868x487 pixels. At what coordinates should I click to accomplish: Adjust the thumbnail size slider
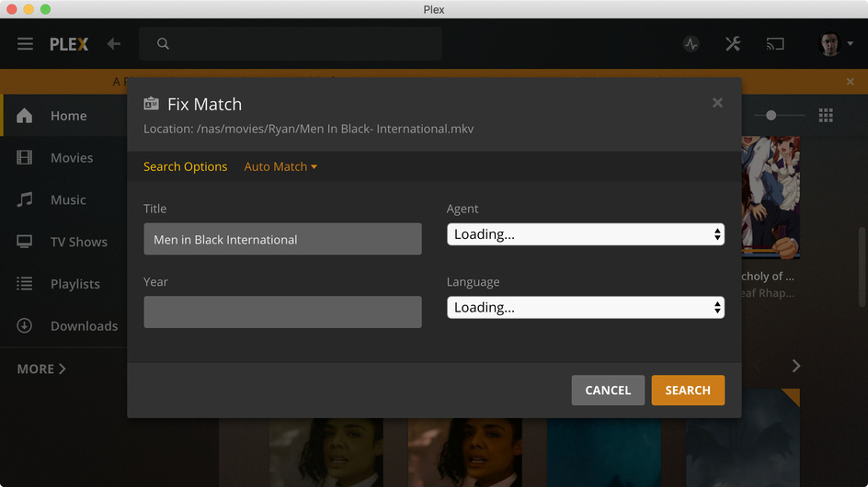click(x=771, y=115)
